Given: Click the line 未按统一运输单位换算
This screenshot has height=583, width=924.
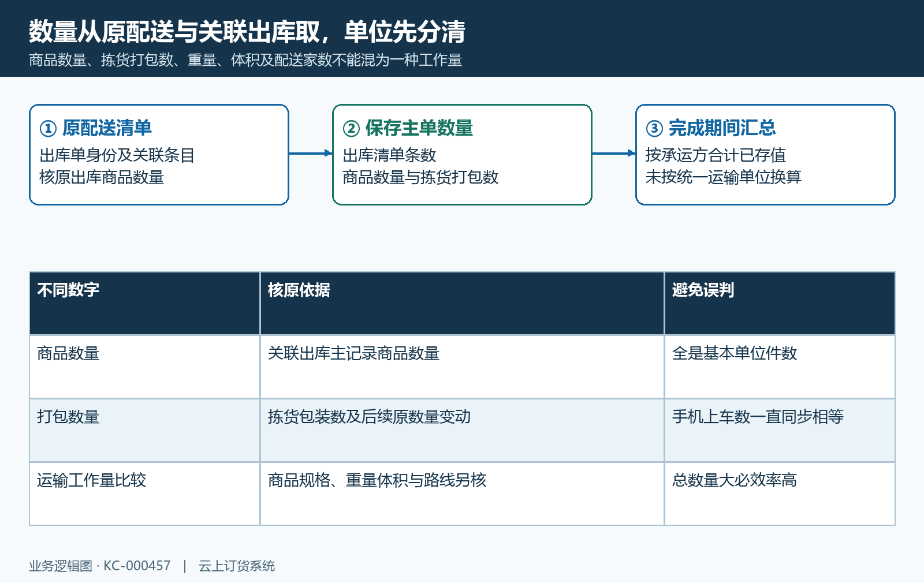Looking at the screenshot, I should (x=724, y=177).
